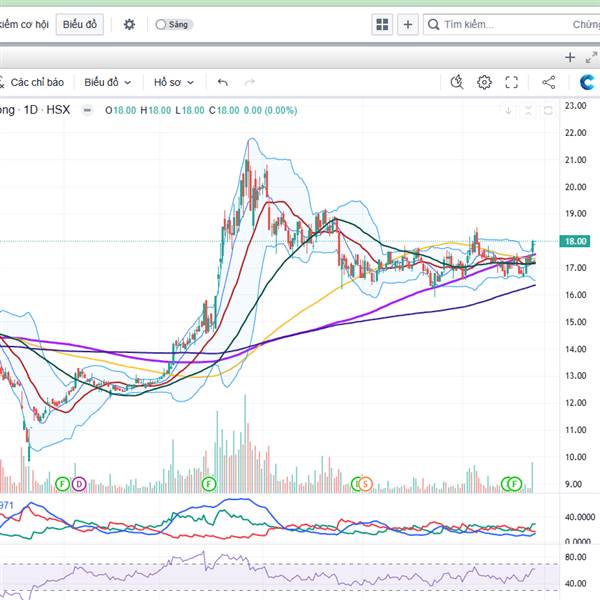Click the plus button beside grid icon
This screenshot has width=600, height=600.
(x=408, y=24)
